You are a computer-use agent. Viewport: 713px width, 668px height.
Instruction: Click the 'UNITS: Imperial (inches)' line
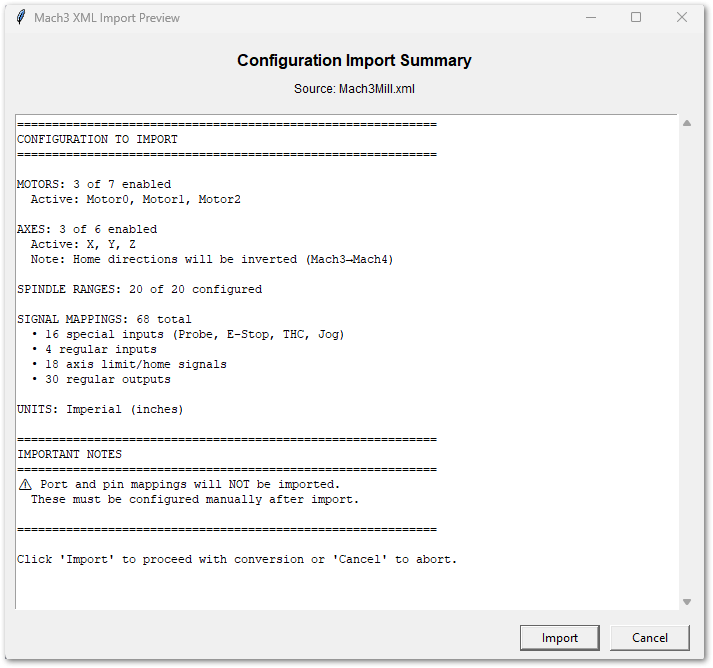tap(100, 409)
